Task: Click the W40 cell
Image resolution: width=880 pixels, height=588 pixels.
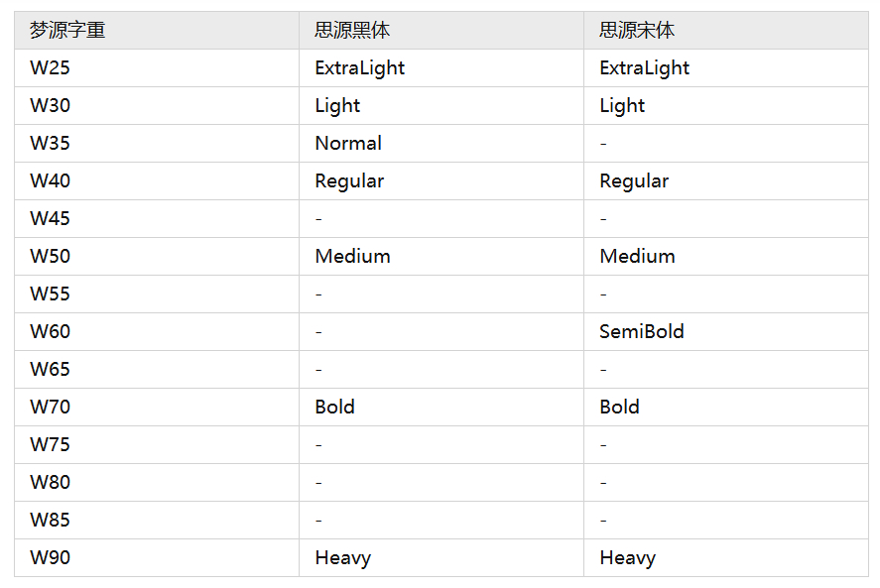Action: point(51,181)
